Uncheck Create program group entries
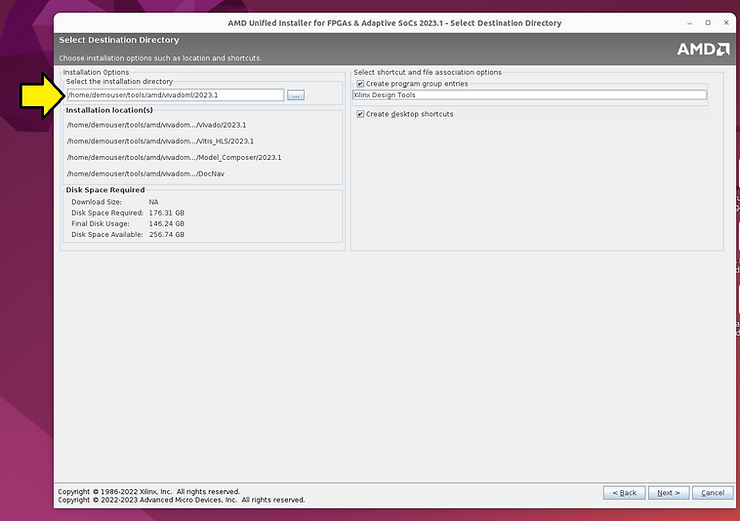Image resolution: width=740 pixels, height=521 pixels. click(360, 84)
